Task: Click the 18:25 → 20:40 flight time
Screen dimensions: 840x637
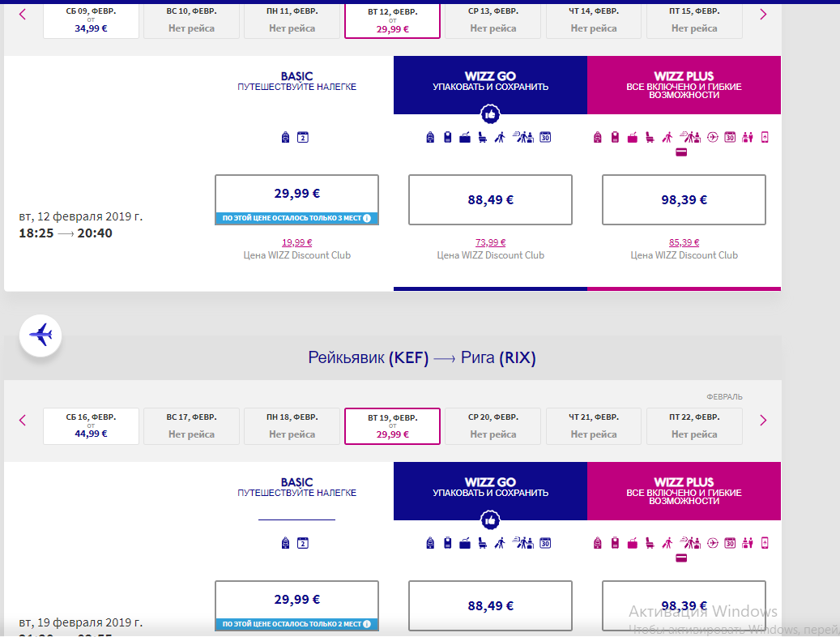Action: (66, 233)
